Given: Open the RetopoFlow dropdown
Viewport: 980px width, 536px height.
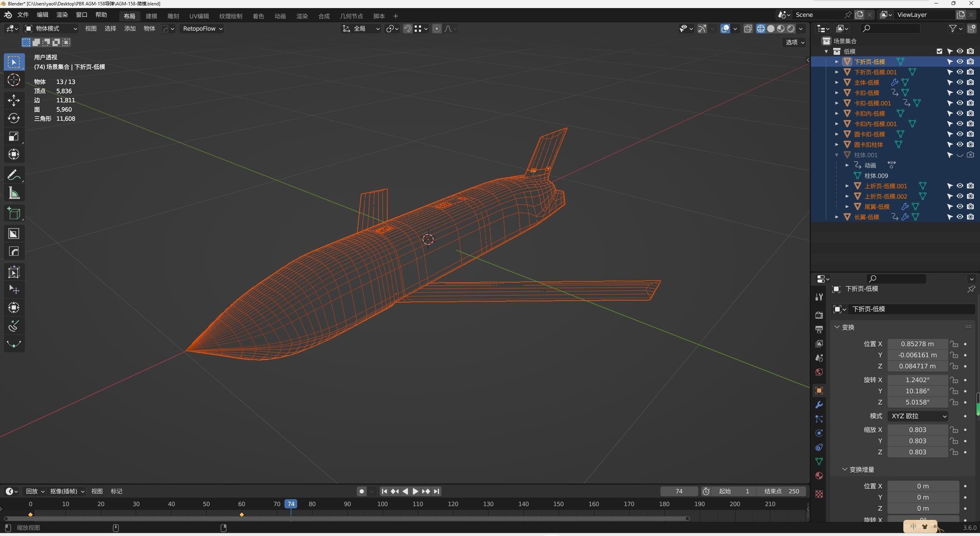Looking at the screenshot, I should [203, 29].
